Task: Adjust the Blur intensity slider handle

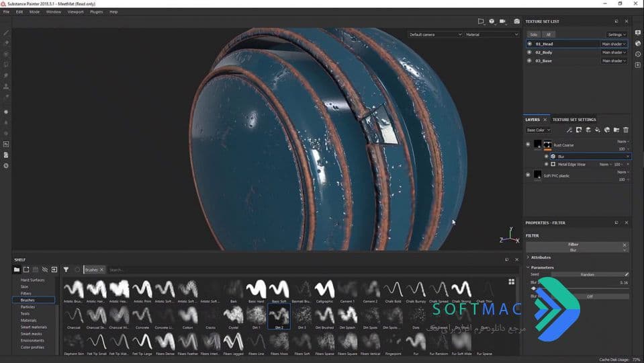Action: [x=533, y=288]
